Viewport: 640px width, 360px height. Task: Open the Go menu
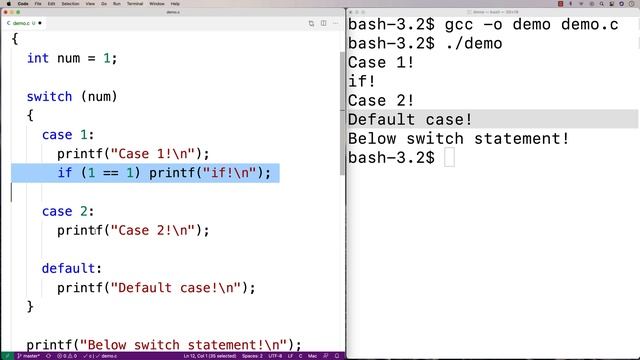[104, 4]
